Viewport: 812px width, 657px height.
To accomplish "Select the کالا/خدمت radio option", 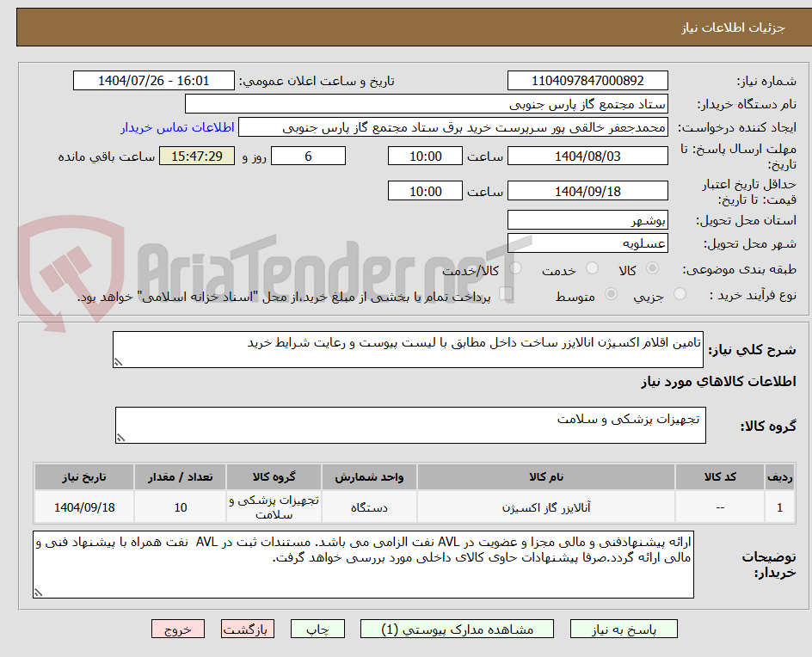I will (x=514, y=267).
